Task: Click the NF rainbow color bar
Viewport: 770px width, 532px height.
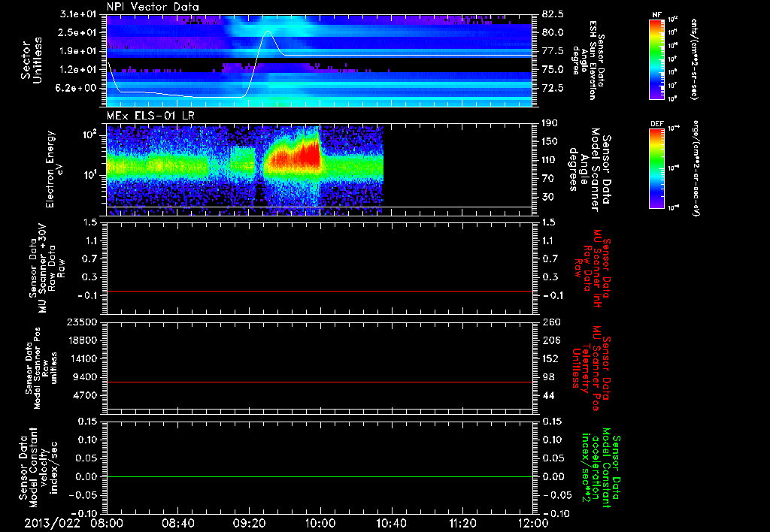Action: pyautogui.click(x=656, y=59)
